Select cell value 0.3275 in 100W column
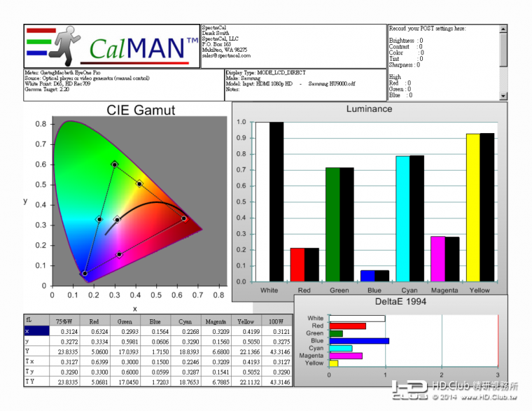 click(x=277, y=342)
